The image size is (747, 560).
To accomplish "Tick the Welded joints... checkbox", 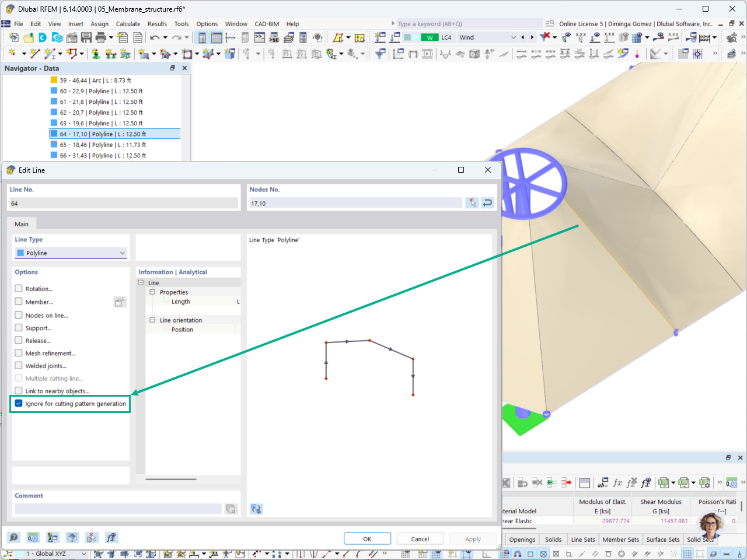I will [x=19, y=366].
